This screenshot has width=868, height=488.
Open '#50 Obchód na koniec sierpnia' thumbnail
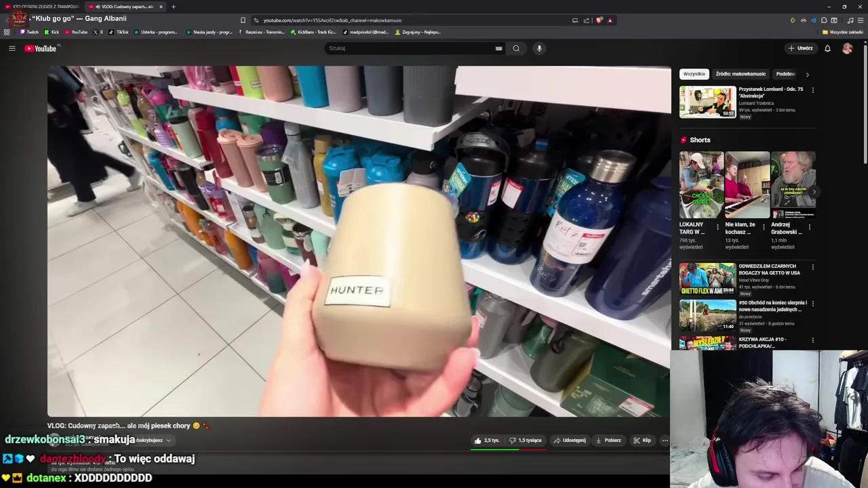tap(707, 315)
